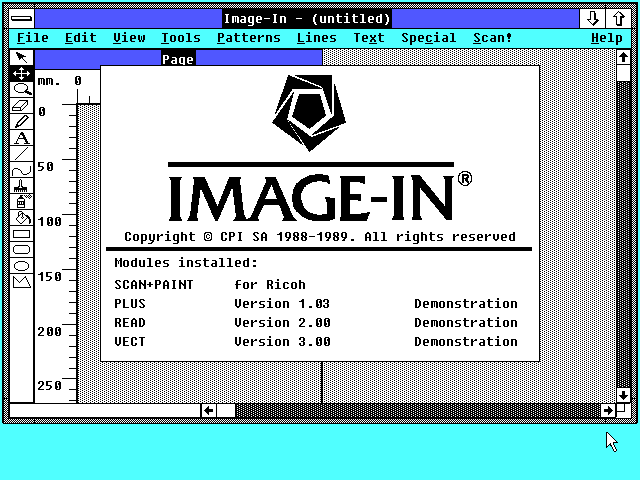Click 'Version 3.00' text
Image resolution: width=640 pixels, height=480 pixels.
click(282, 342)
